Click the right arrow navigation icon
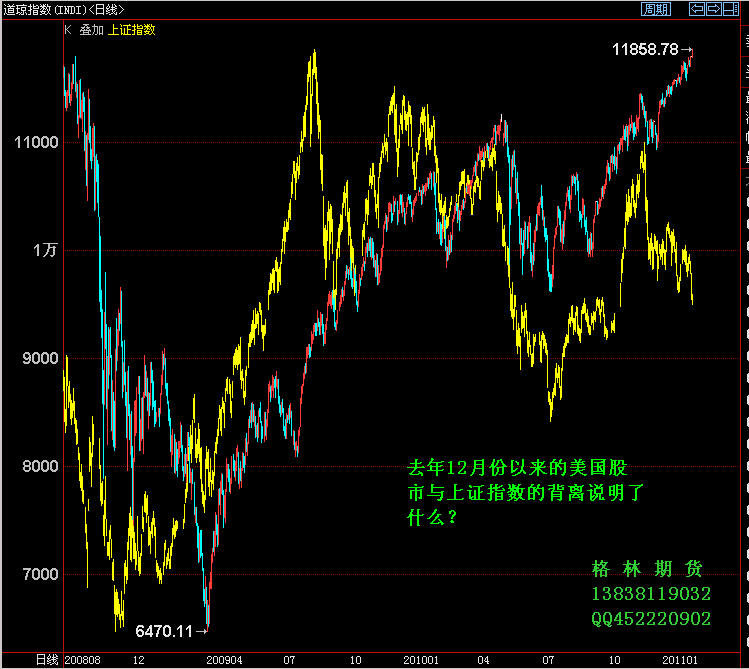The image size is (749, 669). point(714,9)
